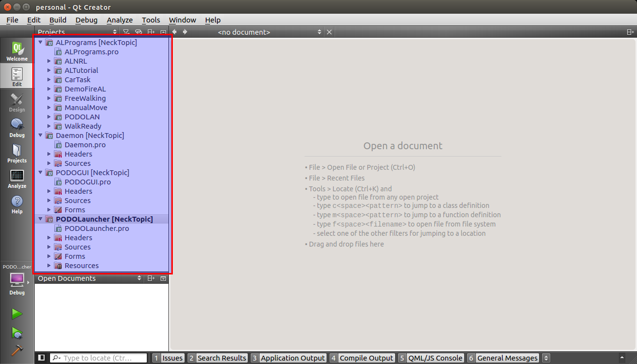Switch to Analyze mode
The image size is (637, 364).
(17, 178)
